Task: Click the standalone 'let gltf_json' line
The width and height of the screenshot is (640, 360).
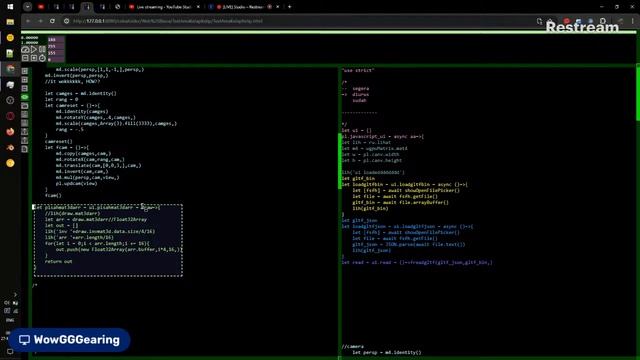Action: pyautogui.click(x=359, y=220)
